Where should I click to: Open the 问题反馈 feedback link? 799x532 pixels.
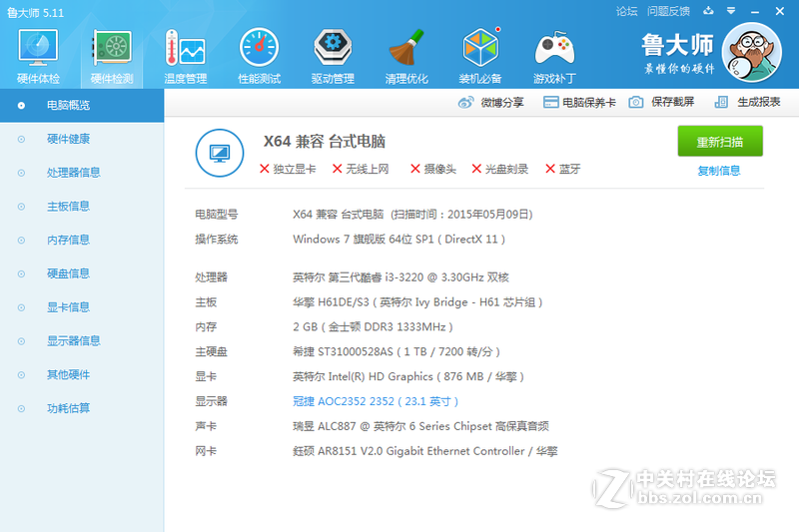[668, 11]
